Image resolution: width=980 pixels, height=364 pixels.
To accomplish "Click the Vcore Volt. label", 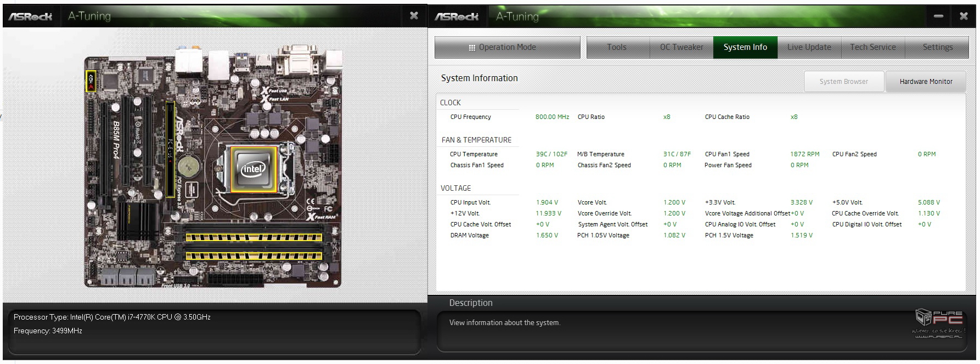I will 592,202.
